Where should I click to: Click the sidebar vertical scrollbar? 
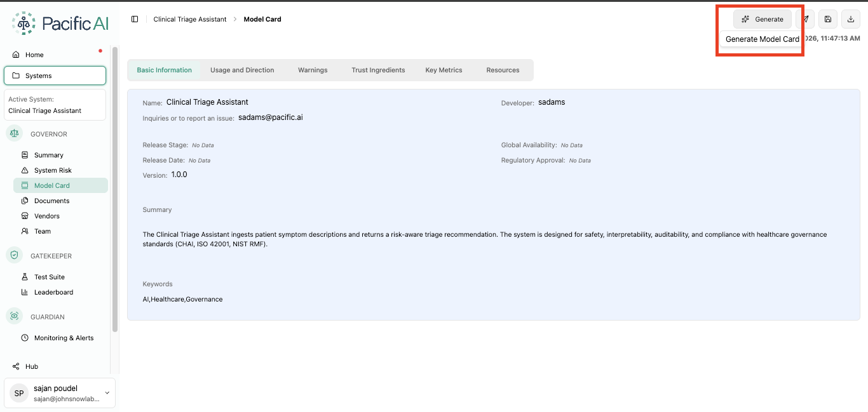tap(115, 189)
